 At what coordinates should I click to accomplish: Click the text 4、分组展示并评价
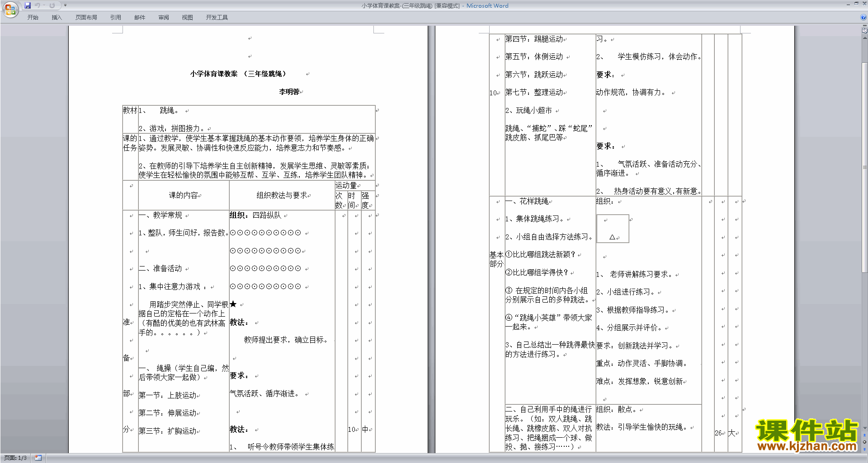[629, 327]
